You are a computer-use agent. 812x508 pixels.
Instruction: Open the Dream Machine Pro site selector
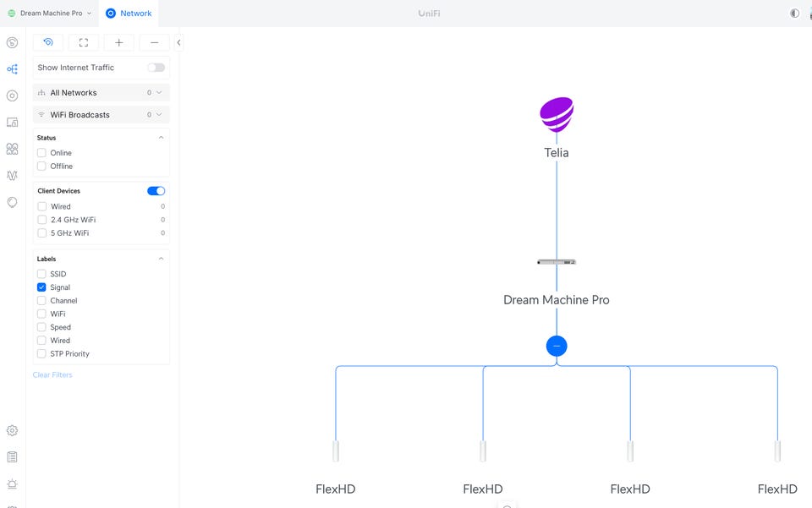49,14
